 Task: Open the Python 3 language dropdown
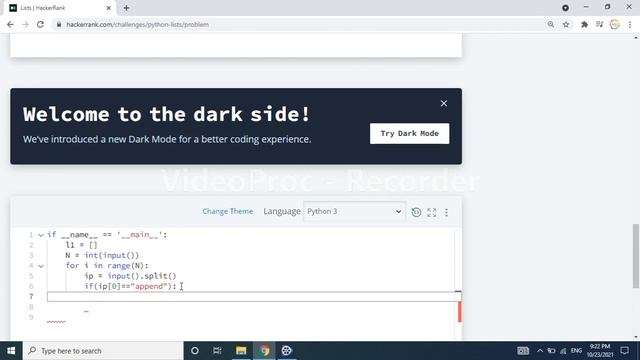[x=354, y=211]
